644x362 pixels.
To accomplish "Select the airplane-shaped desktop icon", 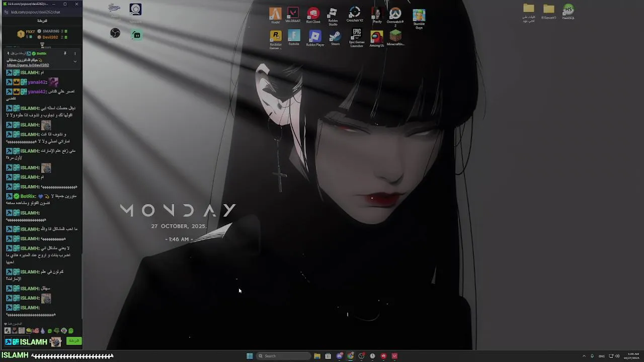I will coord(114,9).
